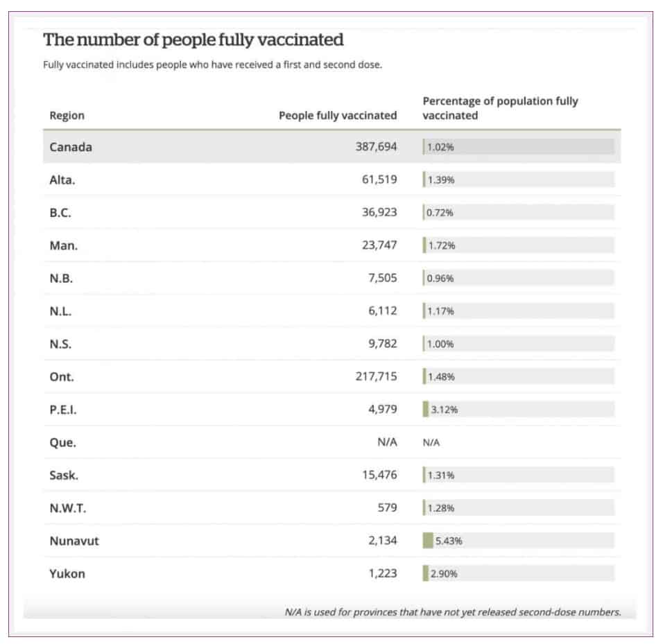The height and width of the screenshot is (644, 663).
Task: Click the N.B. value 7,505
Action: point(382,277)
